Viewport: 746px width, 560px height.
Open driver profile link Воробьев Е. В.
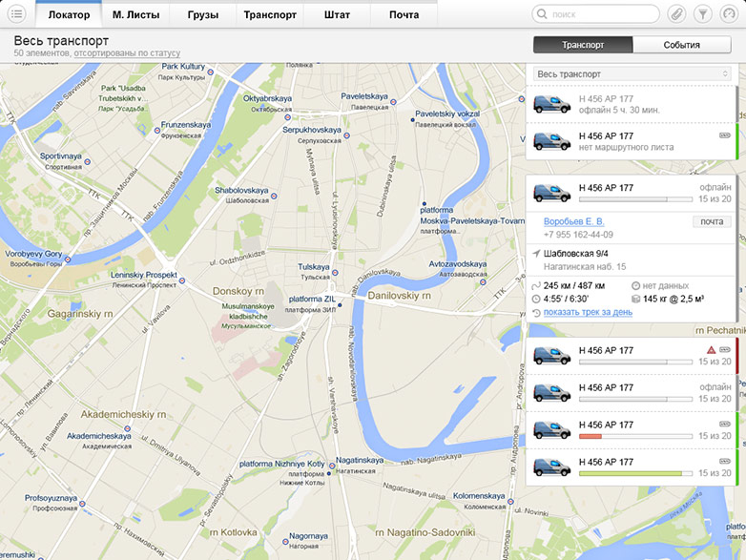[x=573, y=221]
